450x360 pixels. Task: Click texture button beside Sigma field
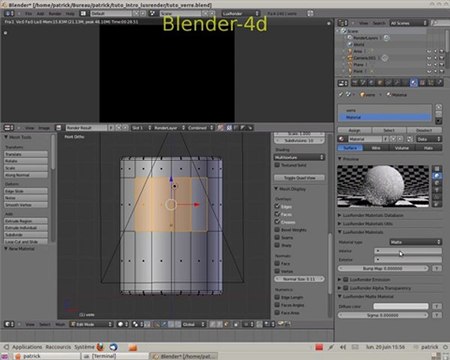[x=437, y=315]
